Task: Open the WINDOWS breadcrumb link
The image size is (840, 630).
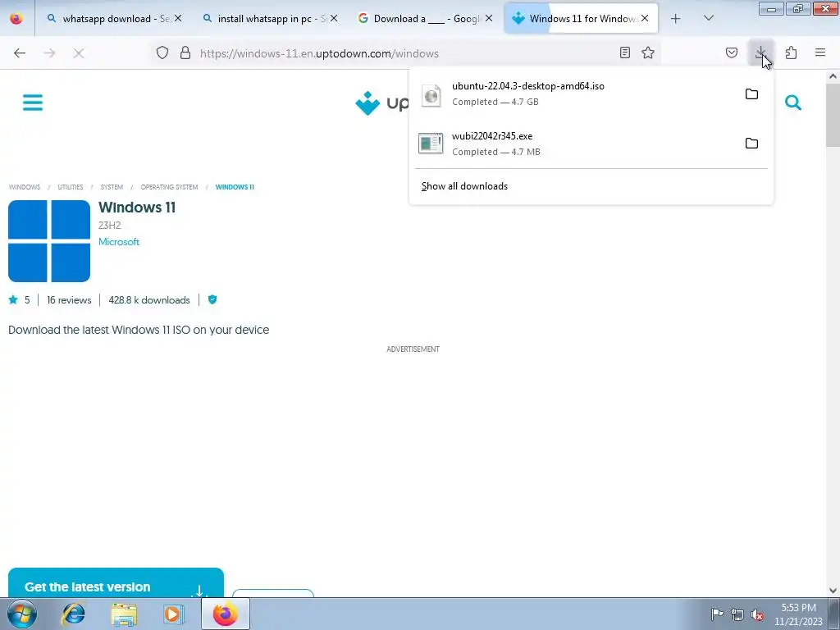Action: [25, 187]
